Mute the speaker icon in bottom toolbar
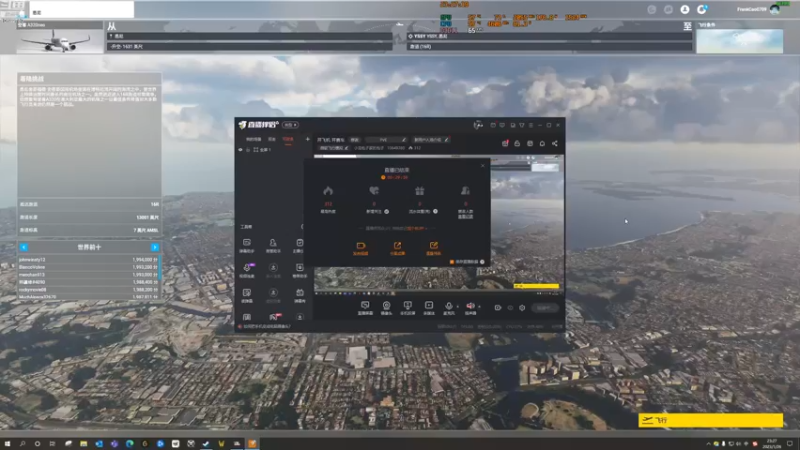Viewport: 800px width, 450px height. click(x=470, y=306)
